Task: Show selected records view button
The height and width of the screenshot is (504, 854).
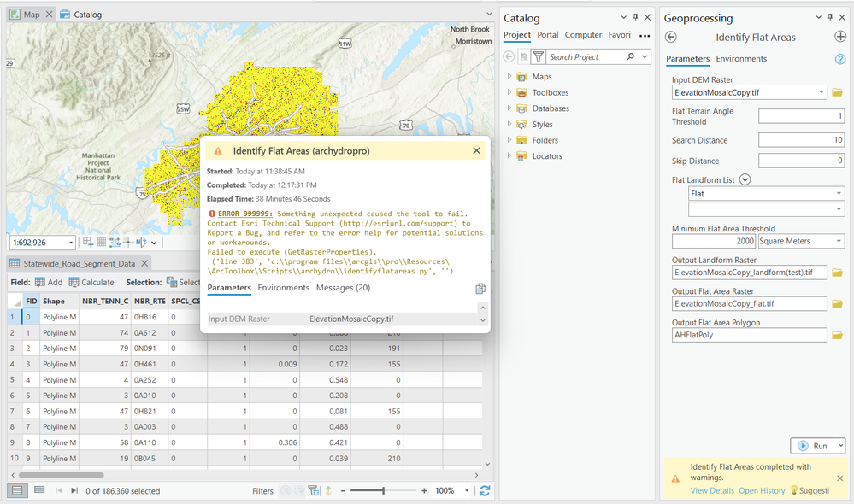Action: pyautogui.click(x=39, y=490)
